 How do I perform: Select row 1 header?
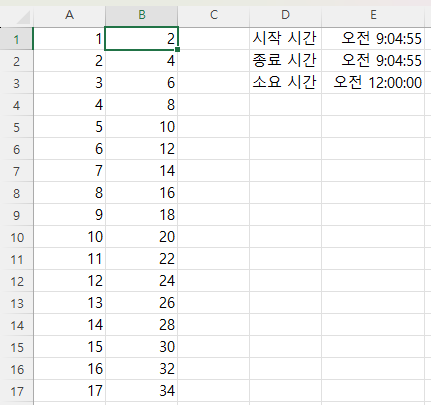[x=16, y=39]
